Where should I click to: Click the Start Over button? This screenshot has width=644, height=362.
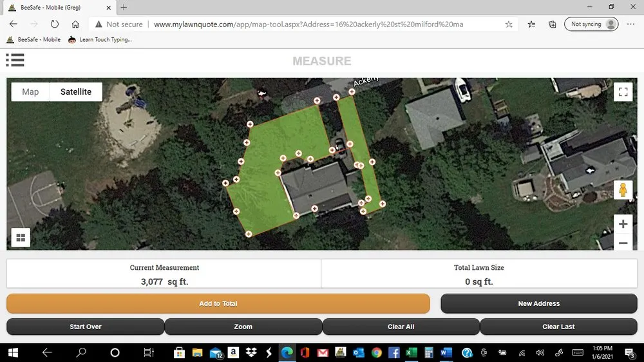click(x=86, y=327)
